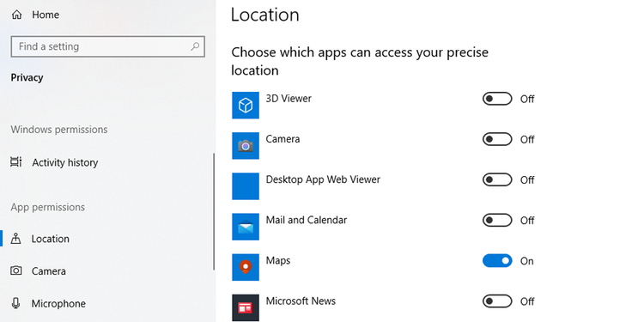Click the 3D Viewer app icon
This screenshot has height=322, width=644.
click(246, 105)
